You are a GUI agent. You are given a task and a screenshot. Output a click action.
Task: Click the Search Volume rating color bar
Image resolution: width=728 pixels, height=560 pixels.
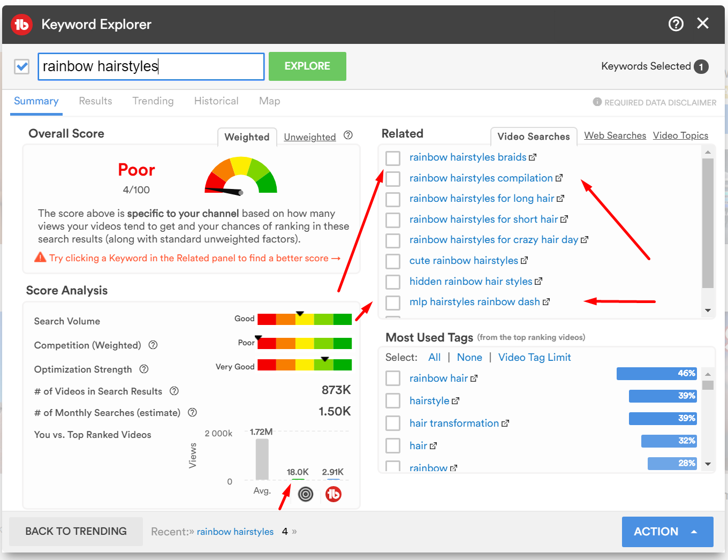click(304, 320)
